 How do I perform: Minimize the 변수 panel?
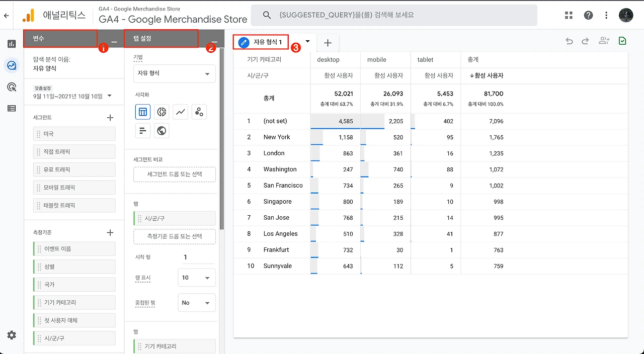pyautogui.click(x=114, y=42)
